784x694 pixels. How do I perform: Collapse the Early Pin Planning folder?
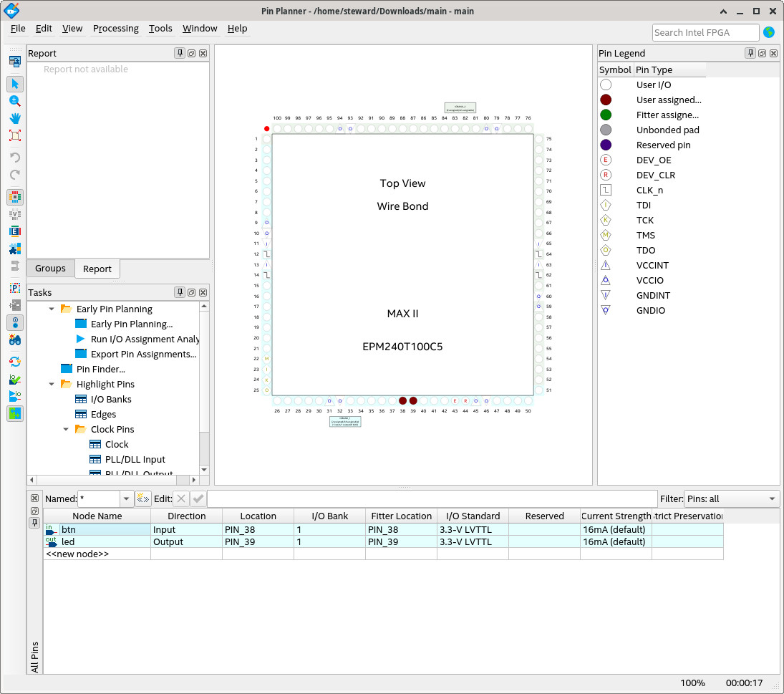tap(52, 309)
